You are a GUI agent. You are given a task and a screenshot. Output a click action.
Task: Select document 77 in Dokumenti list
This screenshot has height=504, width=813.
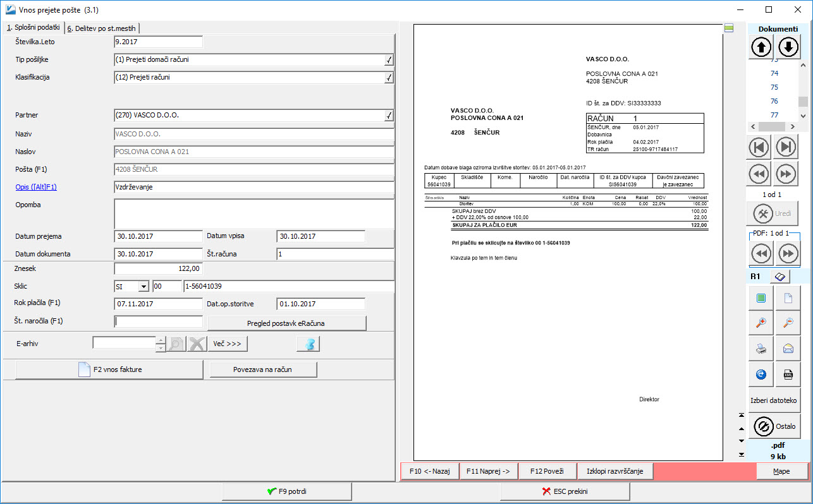pos(774,115)
